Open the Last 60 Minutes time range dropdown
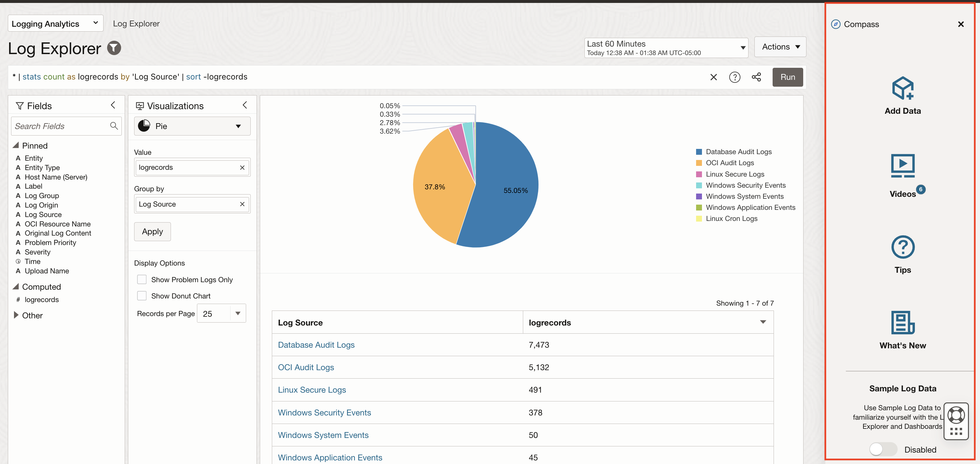This screenshot has height=464, width=980. click(666, 48)
